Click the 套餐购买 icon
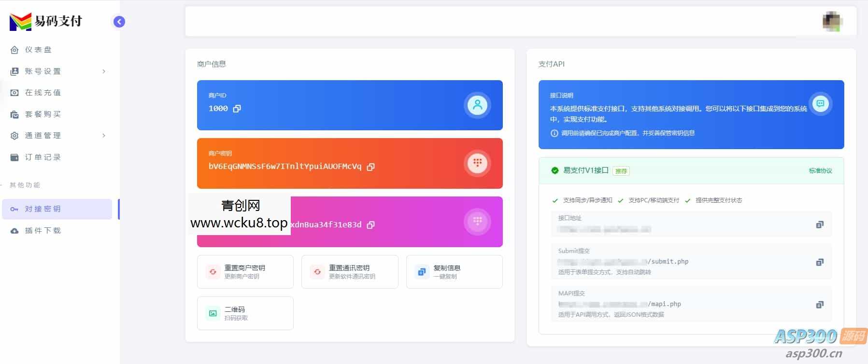The width and height of the screenshot is (868, 364). [14, 114]
